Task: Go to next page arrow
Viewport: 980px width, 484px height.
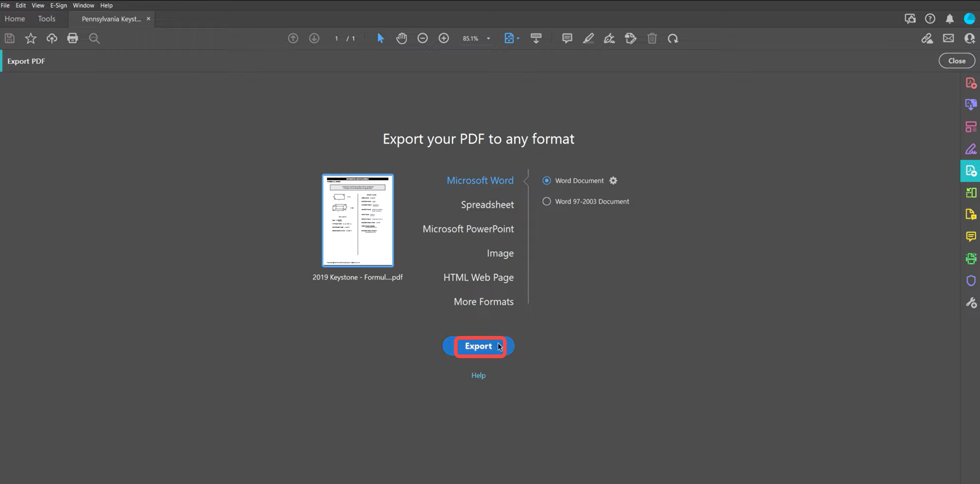Action: tap(314, 38)
